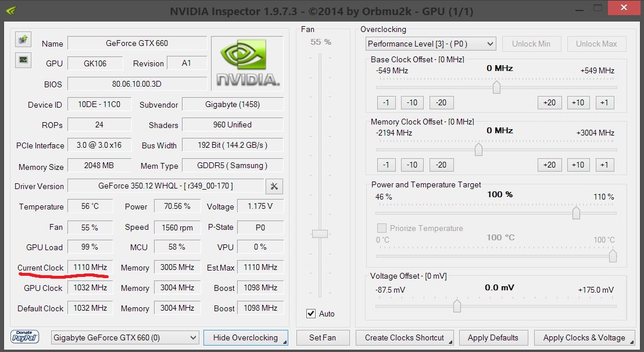Viewport: 644px width, 352px height.
Task: Click the Current Clock field 1110 MHz
Action: [x=90, y=267]
